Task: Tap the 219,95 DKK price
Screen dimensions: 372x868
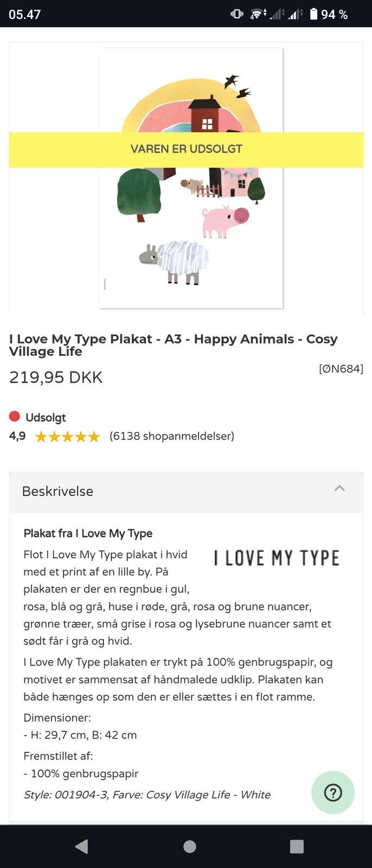Action: (56, 378)
